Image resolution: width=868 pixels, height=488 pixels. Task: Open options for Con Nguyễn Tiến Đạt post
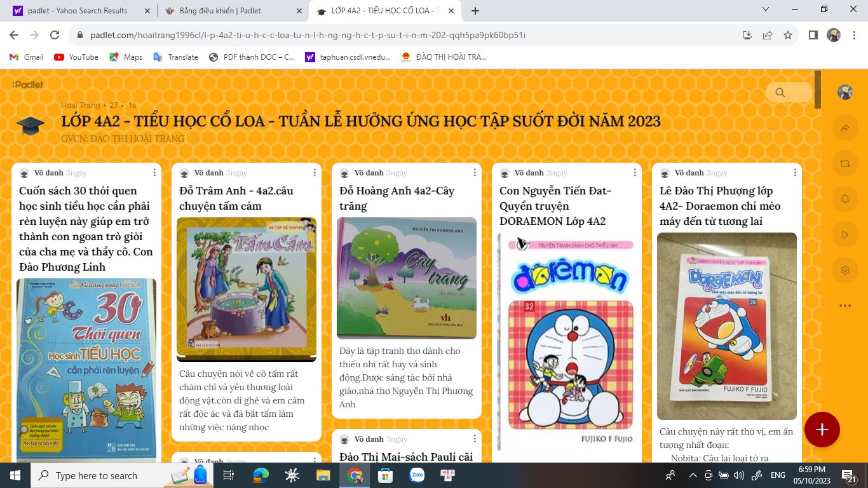pos(635,173)
